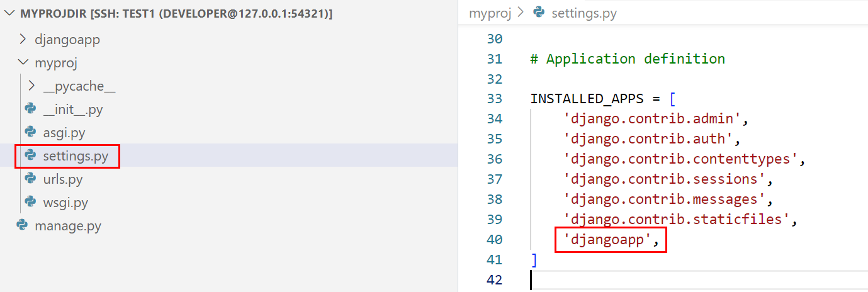Collapse the MYPROJDIR workspace root chevron
Screen dimensions: 868x292
11,13
